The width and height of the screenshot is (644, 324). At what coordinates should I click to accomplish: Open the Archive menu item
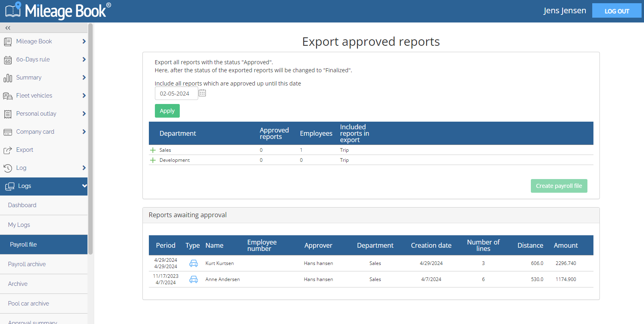(x=44, y=284)
